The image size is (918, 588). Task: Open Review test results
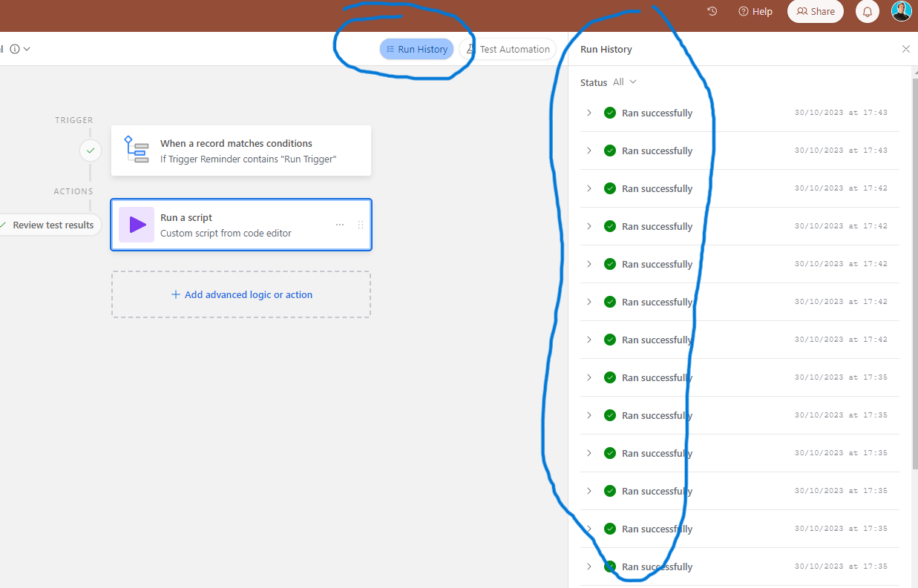click(49, 225)
